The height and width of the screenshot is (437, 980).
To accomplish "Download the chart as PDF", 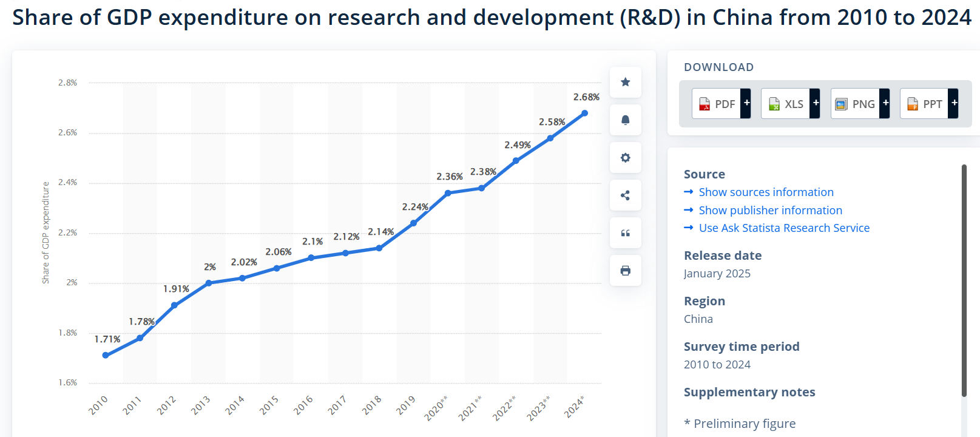I will tap(717, 104).
